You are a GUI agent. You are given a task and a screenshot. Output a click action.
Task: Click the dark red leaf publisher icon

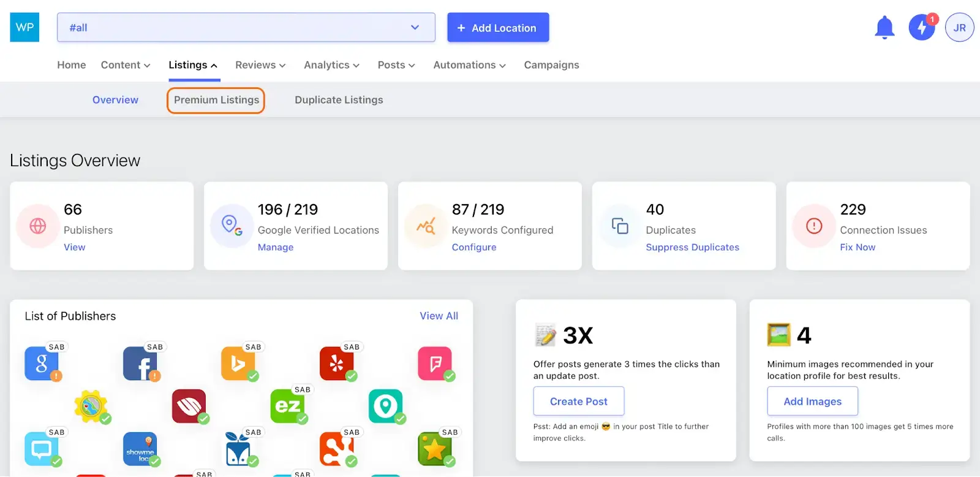189,406
